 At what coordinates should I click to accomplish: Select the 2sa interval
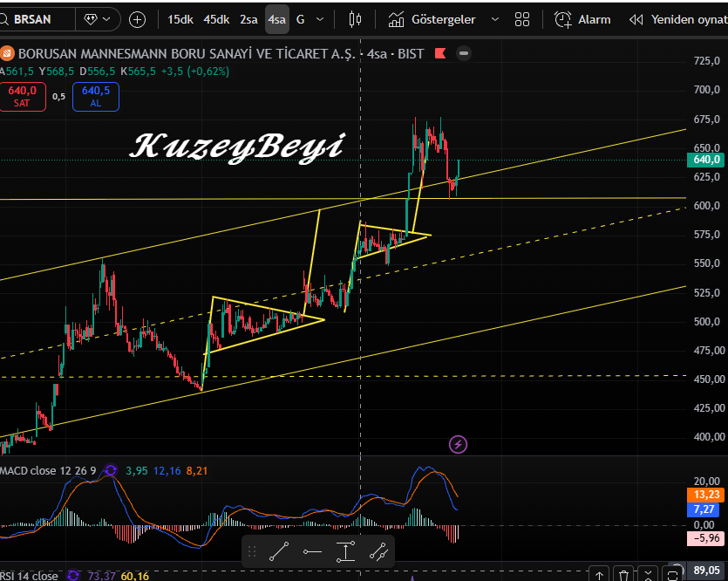pyautogui.click(x=248, y=19)
